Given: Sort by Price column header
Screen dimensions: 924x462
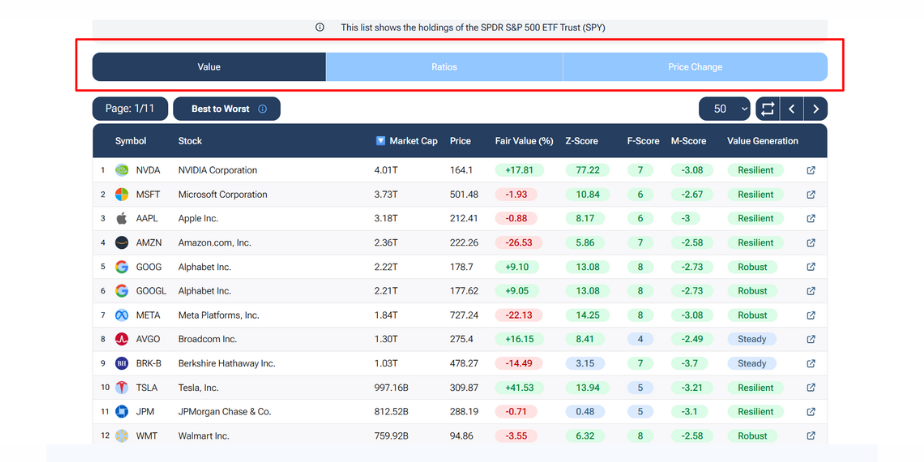Looking at the screenshot, I should (x=460, y=141).
